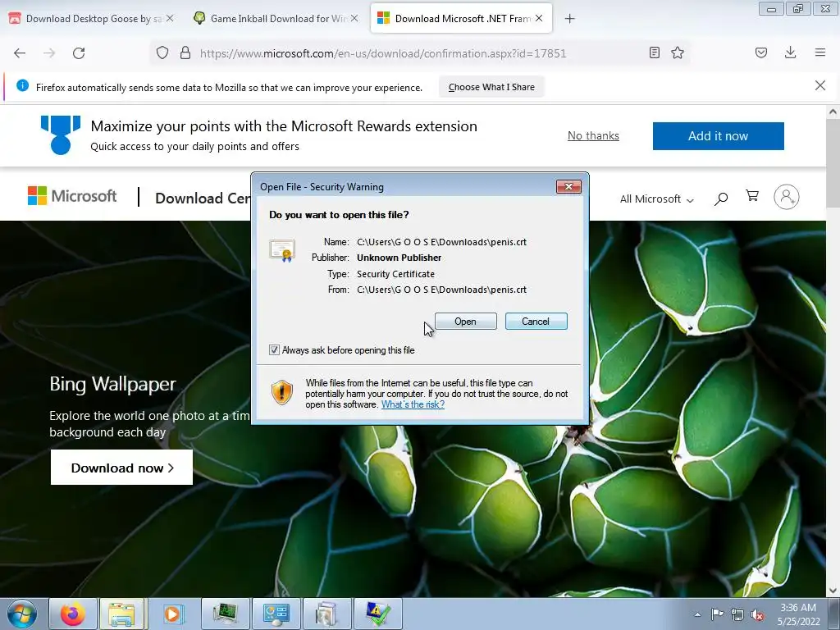The height and width of the screenshot is (630, 840).
Task: Open the network tray icon
Action: [737, 614]
